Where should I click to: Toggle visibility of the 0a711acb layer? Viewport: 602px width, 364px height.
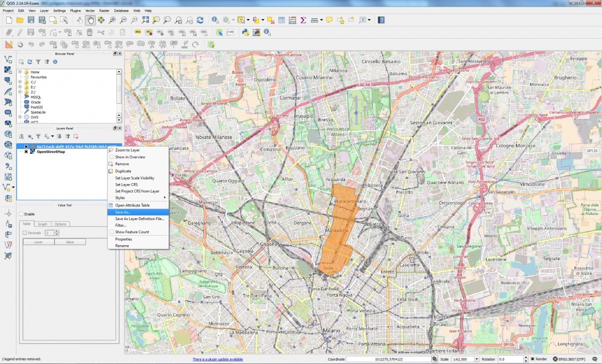coord(26,146)
